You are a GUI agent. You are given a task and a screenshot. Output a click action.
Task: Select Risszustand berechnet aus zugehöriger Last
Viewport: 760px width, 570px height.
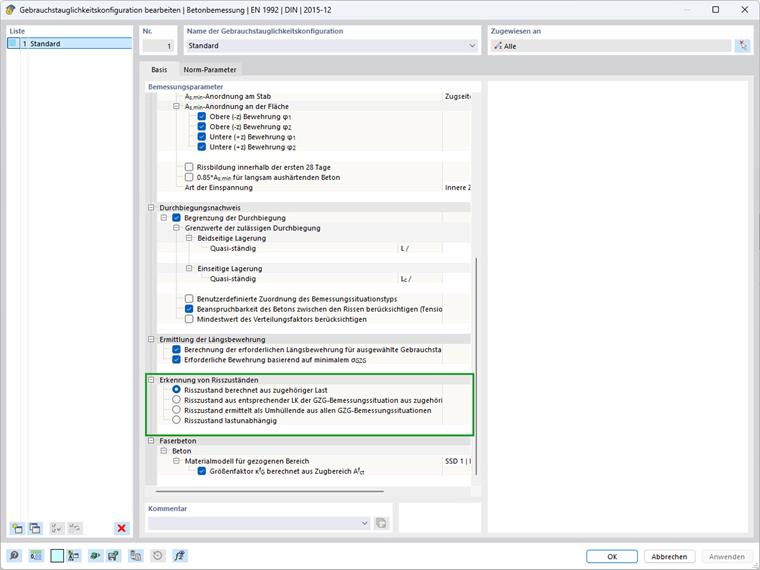176,390
